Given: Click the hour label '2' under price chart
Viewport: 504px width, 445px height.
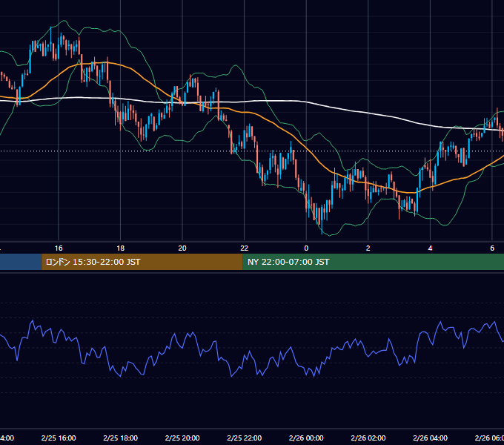Looking at the screenshot, I should coord(368,248).
